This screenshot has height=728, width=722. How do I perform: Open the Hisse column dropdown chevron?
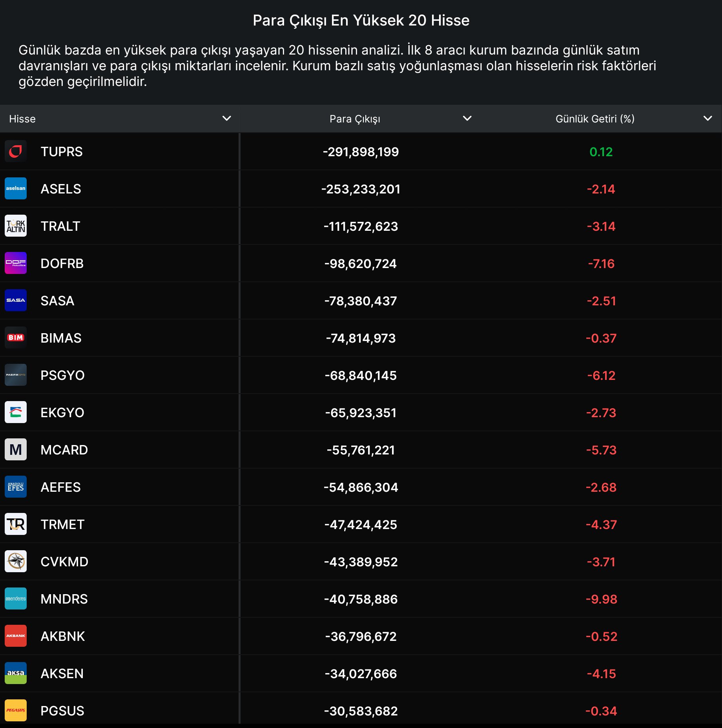tap(227, 119)
